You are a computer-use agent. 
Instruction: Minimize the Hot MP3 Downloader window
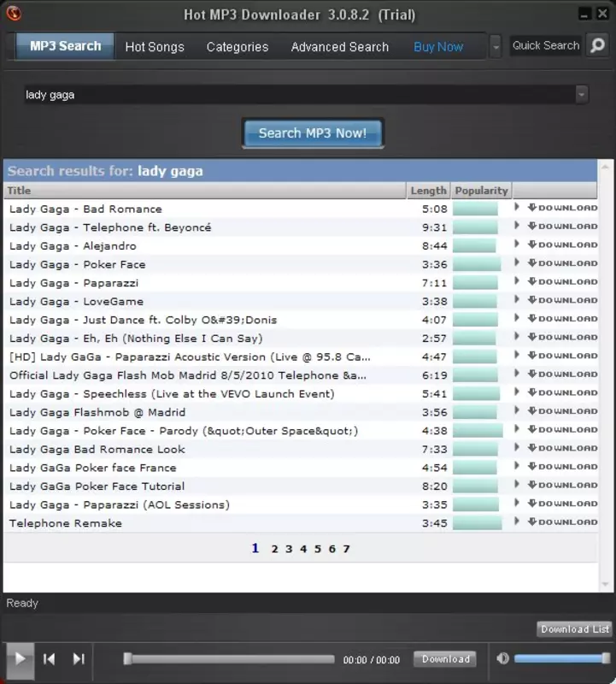[584, 14]
